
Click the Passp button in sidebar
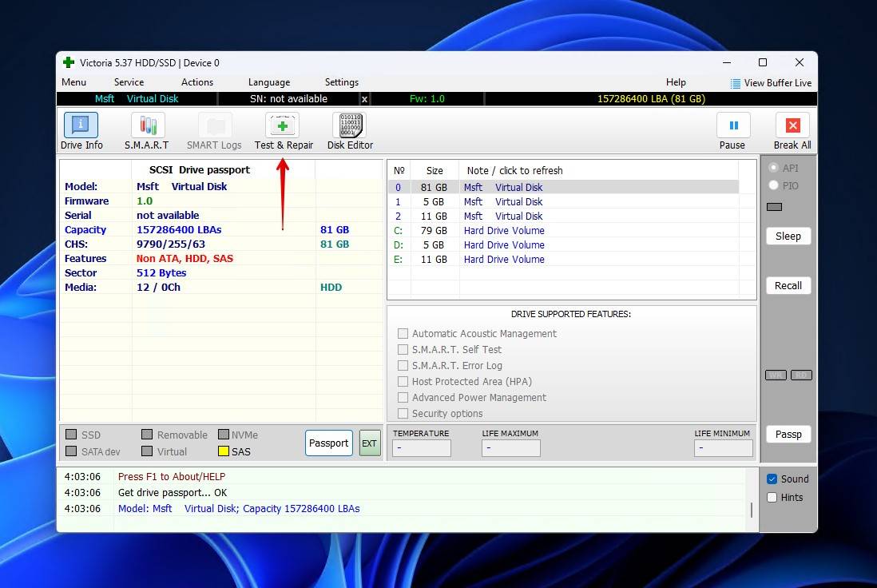pos(788,434)
